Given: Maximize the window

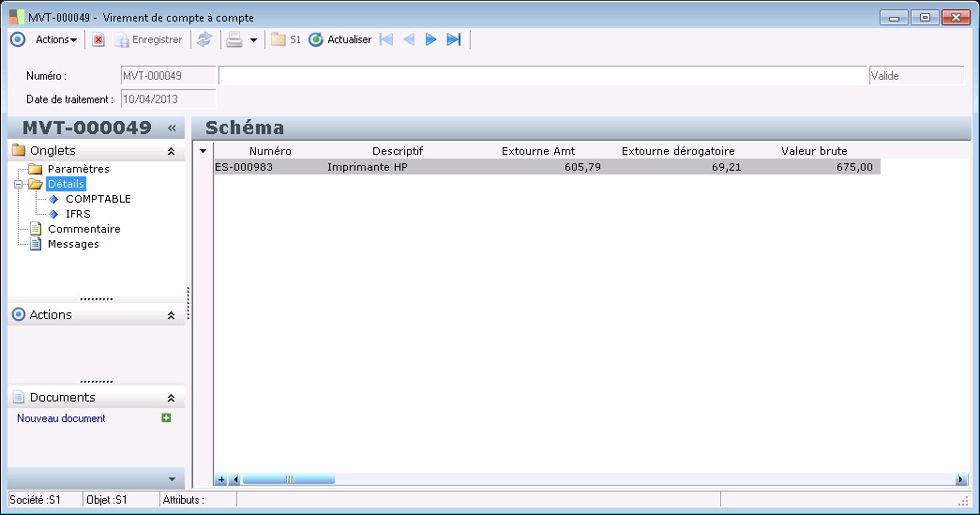Looking at the screenshot, I should (x=925, y=18).
